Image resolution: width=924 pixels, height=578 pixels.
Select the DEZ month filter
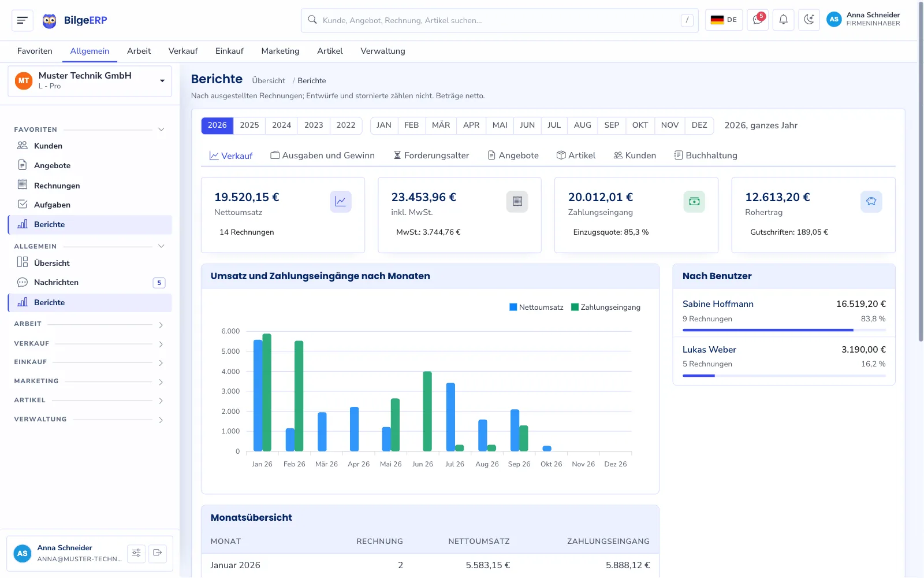coord(699,125)
